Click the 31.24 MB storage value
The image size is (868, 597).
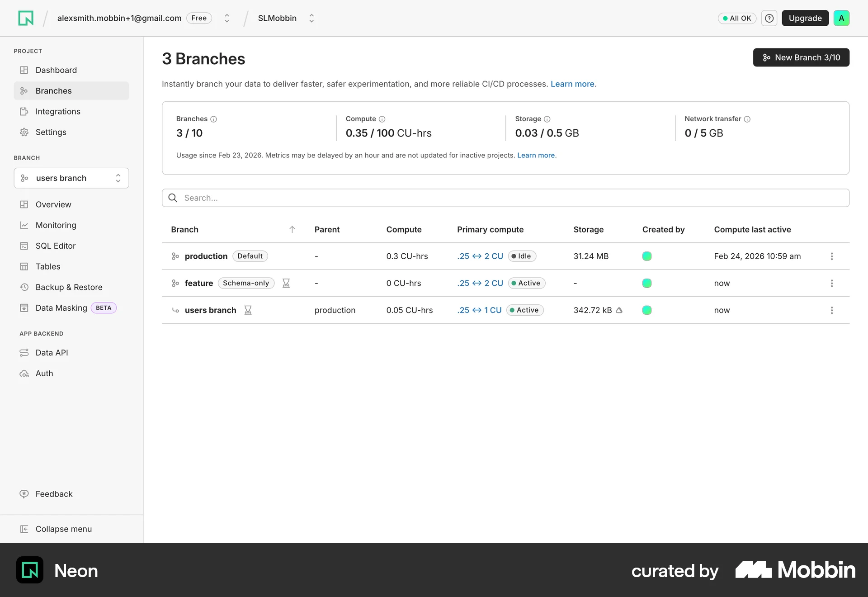coord(591,256)
